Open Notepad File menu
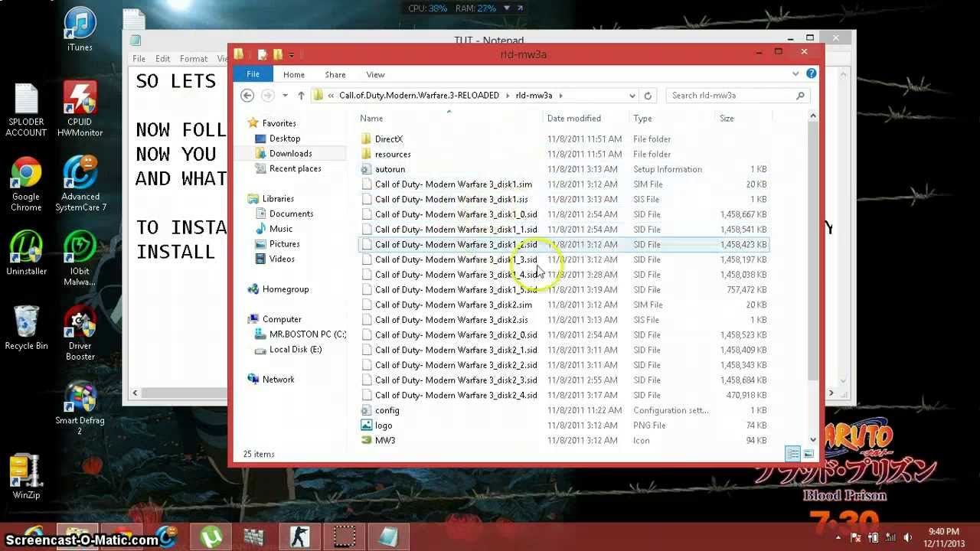This screenshot has width=980, height=551. (139, 59)
